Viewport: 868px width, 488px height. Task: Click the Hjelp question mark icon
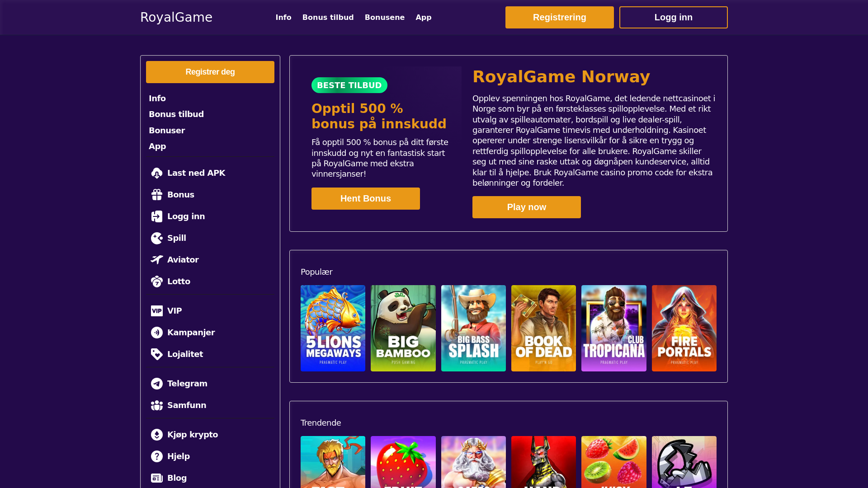coord(157,456)
